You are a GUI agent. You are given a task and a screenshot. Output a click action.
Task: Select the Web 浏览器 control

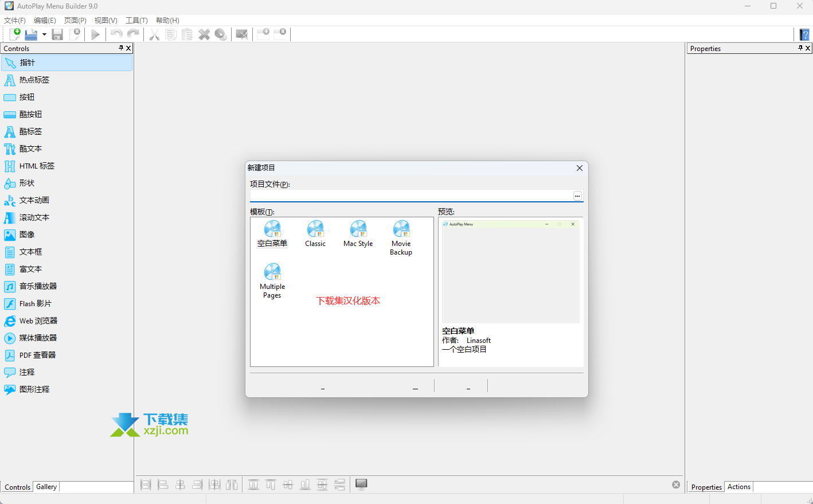67,321
